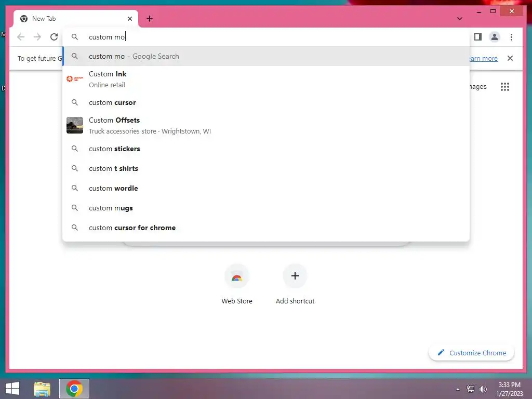Select the 'custom mugs' suggestion
532x399 pixels.
(x=266, y=208)
